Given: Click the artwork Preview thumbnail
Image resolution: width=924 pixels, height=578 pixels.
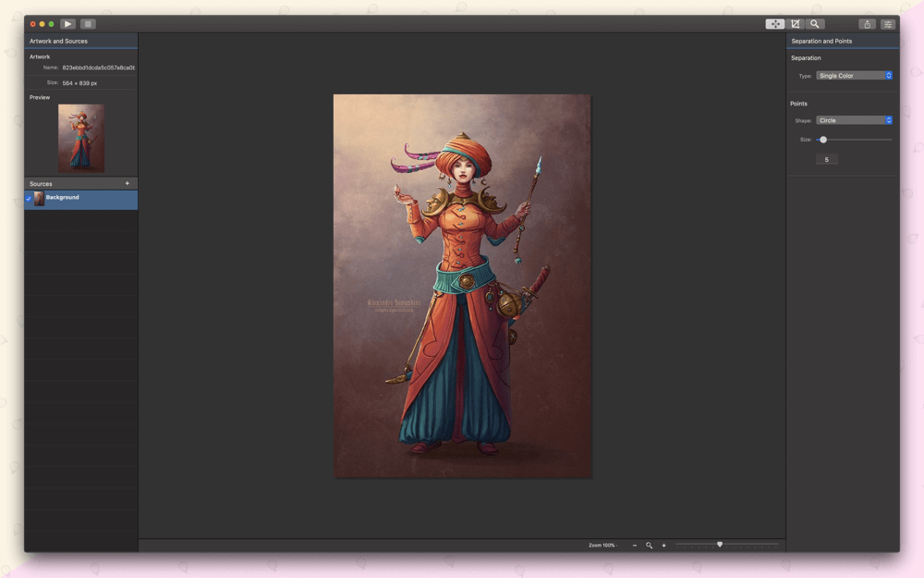Looking at the screenshot, I should 81,138.
